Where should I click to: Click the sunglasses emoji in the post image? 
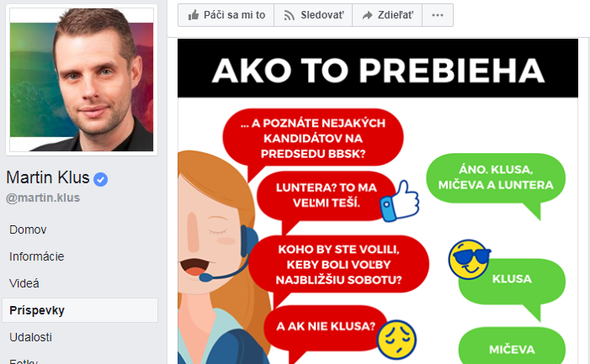tap(469, 259)
